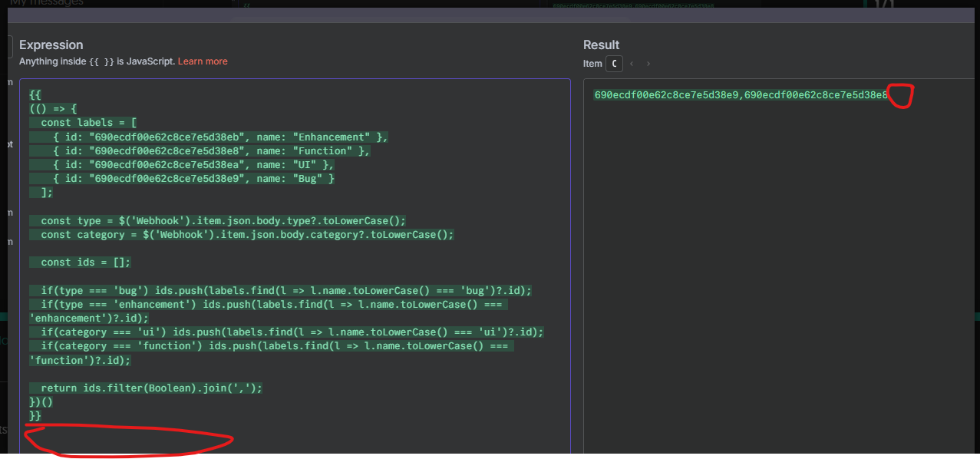Screen dimensions: 980x459
Task: Place cursor on the opening "{{" line
Action: click(x=35, y=95)
